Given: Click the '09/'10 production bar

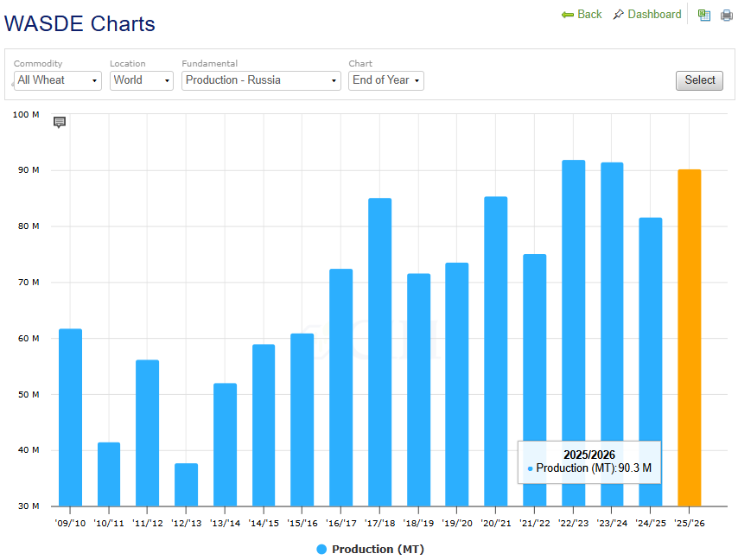Looking at the screenshot, I should [x=70, y=417].
